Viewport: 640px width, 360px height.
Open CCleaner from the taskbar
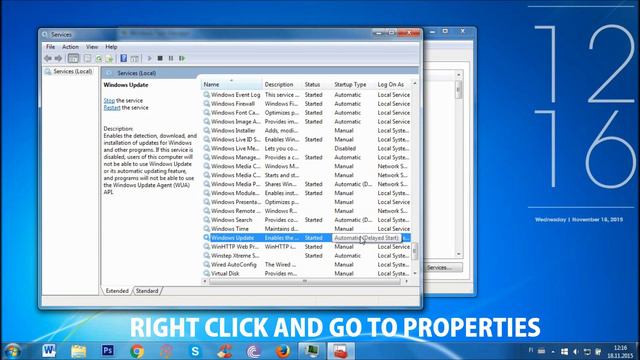click(x=224, y=351)
